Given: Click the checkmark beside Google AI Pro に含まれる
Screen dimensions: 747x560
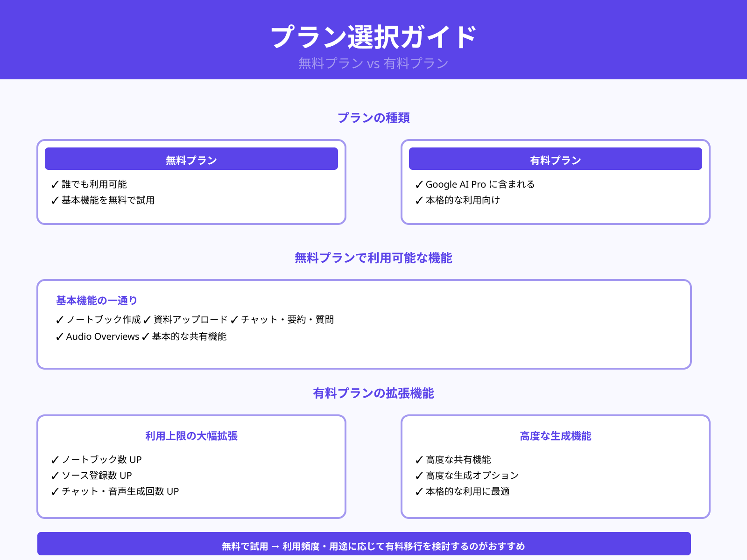Looking at the screenshot, I should point(418,184).
